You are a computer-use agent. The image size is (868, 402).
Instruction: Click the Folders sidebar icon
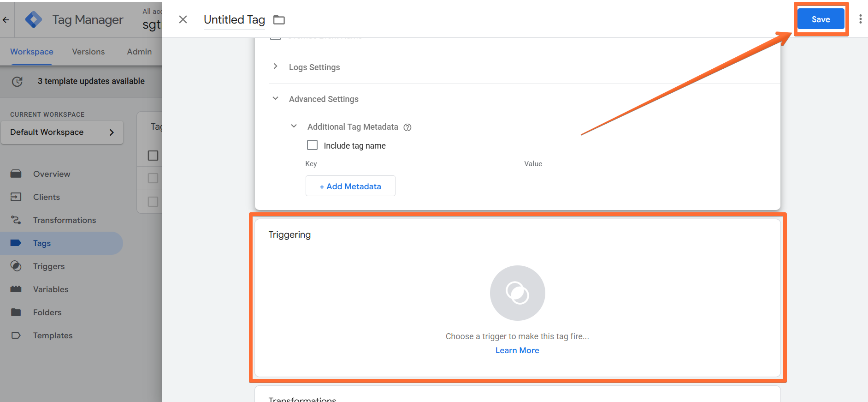coord(16,312)
